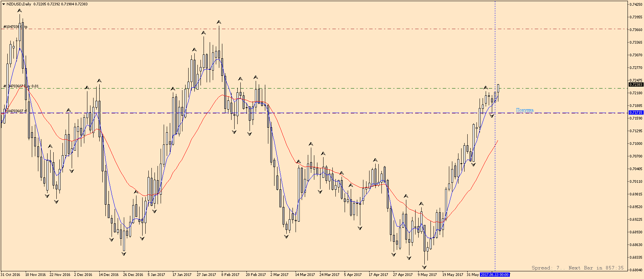Click the 0.71000 price scale label

[x=636, y=144]
